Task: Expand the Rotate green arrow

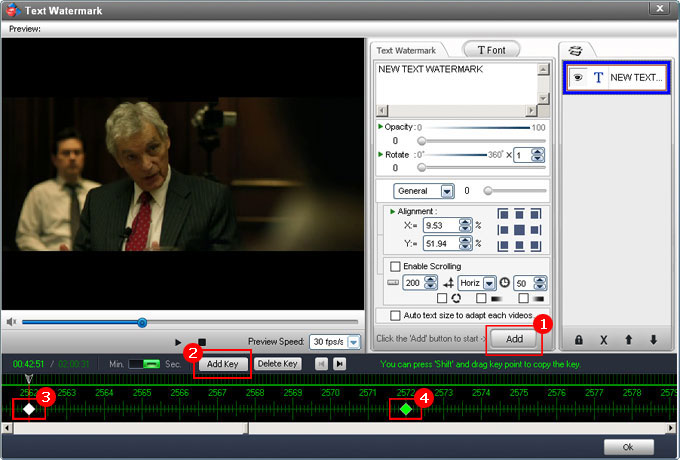Action: coord(380,154)
